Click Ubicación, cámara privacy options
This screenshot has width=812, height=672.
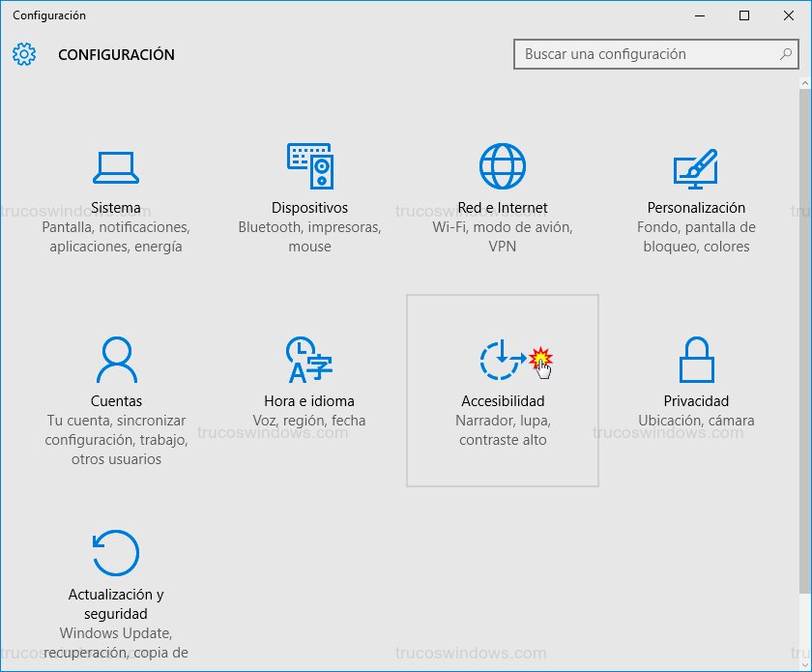[695, 420]
